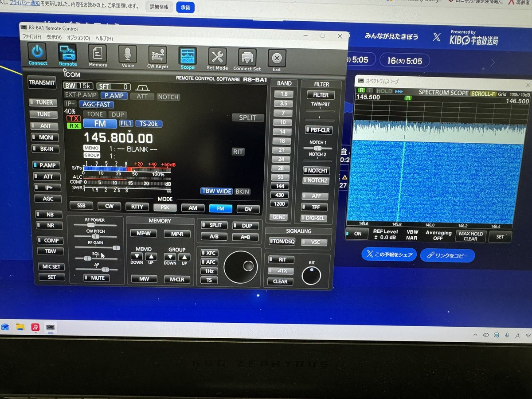The height and width of the screenshot is (399, 532).
Task: Click SET in spectrum scope window
Action: click(500, 237)
